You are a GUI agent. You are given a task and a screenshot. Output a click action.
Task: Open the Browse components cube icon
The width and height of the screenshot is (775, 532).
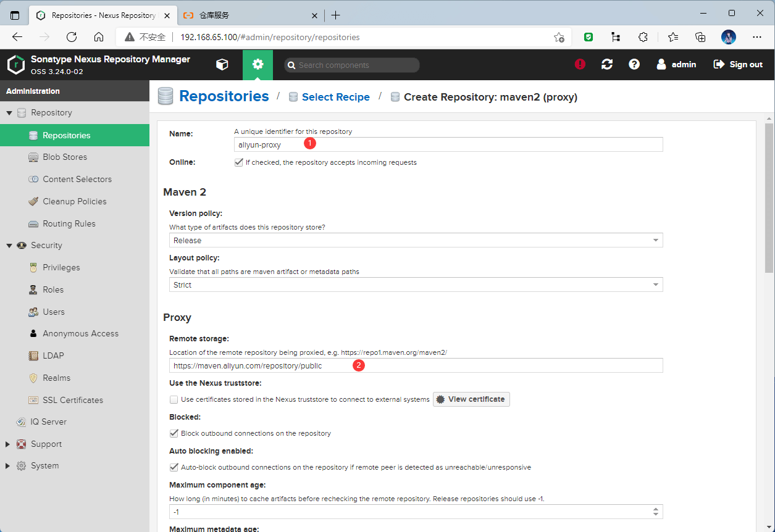coord(222,64)
